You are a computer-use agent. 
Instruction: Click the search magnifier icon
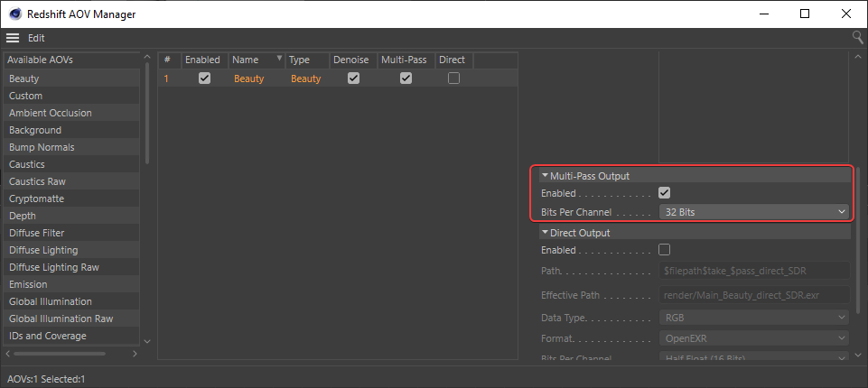tap(857, 38)
